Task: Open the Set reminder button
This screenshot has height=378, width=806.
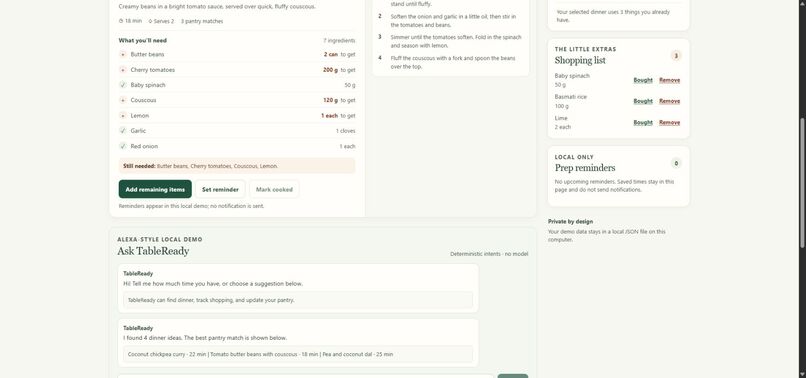Action: (220, 189)
